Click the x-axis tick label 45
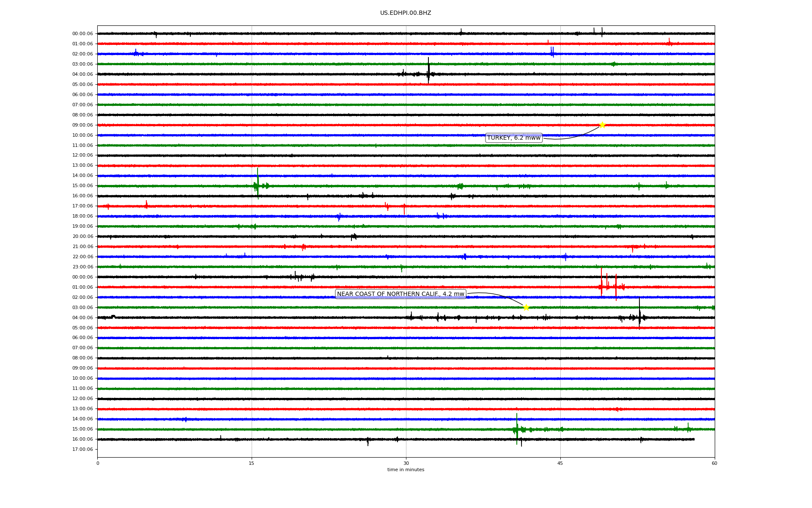Viewport: 812px width, 508px height. point(560,463)
